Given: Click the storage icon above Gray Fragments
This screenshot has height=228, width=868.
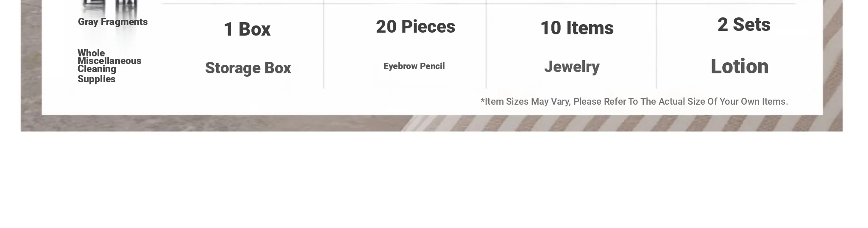Looking at the screenshot, I should point(109,6).
